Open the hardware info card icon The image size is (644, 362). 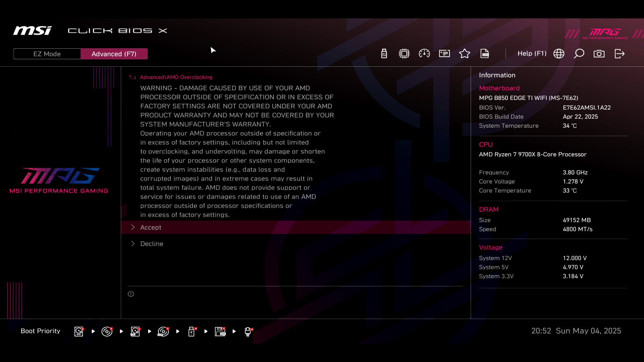tap(444, 54)
